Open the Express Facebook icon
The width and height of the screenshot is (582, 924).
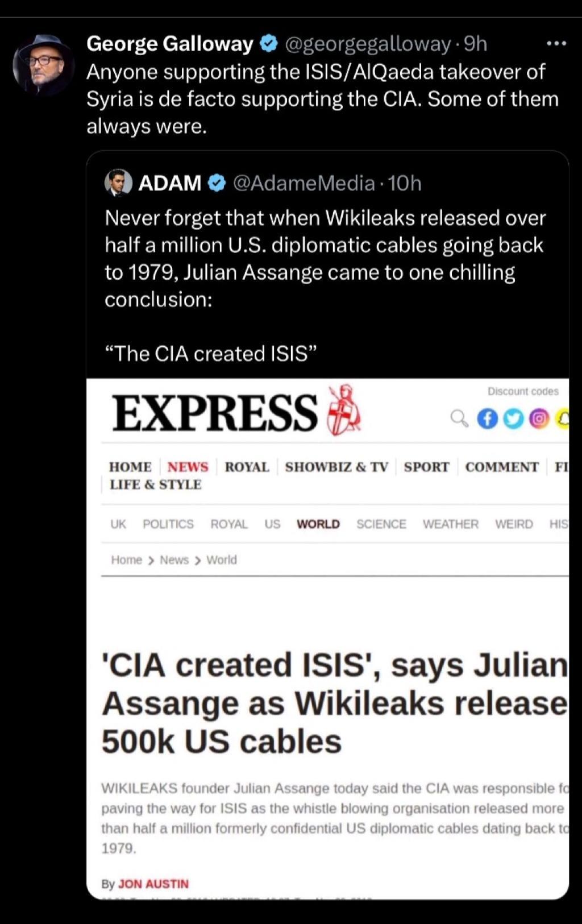click(x=488, y=419)
